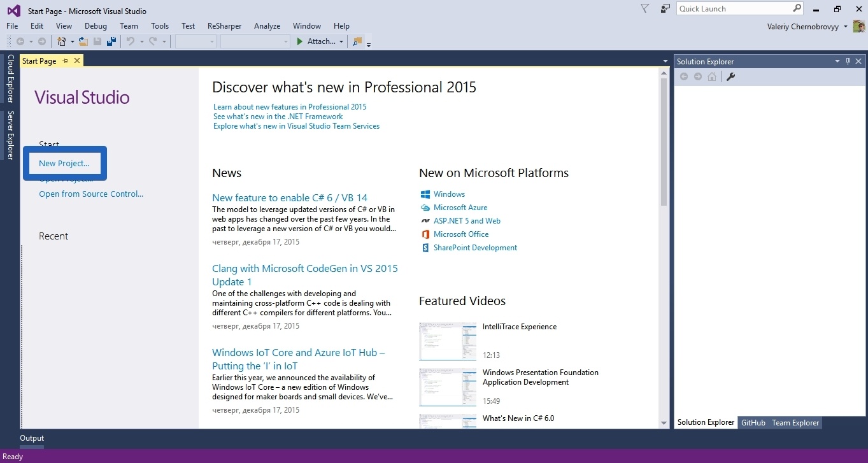Close the Start Page tab
Screen dimensions: 868x463
pyautogui.click(x=77, y=61)
